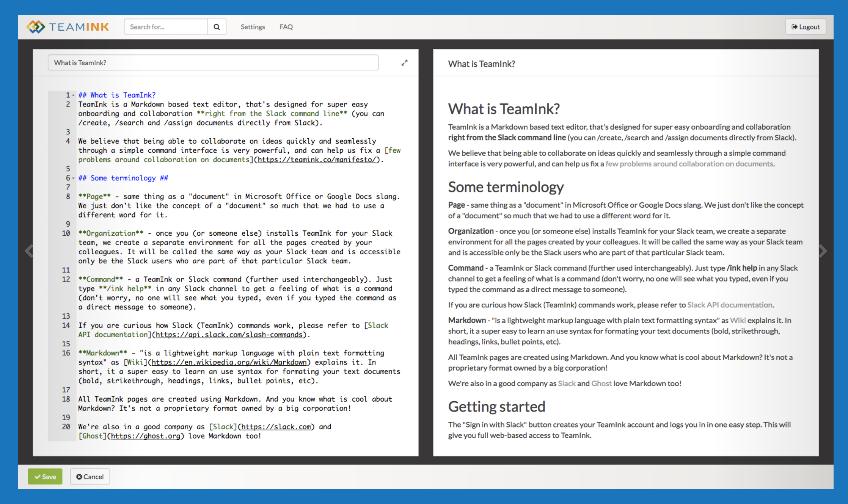
Task: Click the TeamInk logo
Action: (68, 27)
